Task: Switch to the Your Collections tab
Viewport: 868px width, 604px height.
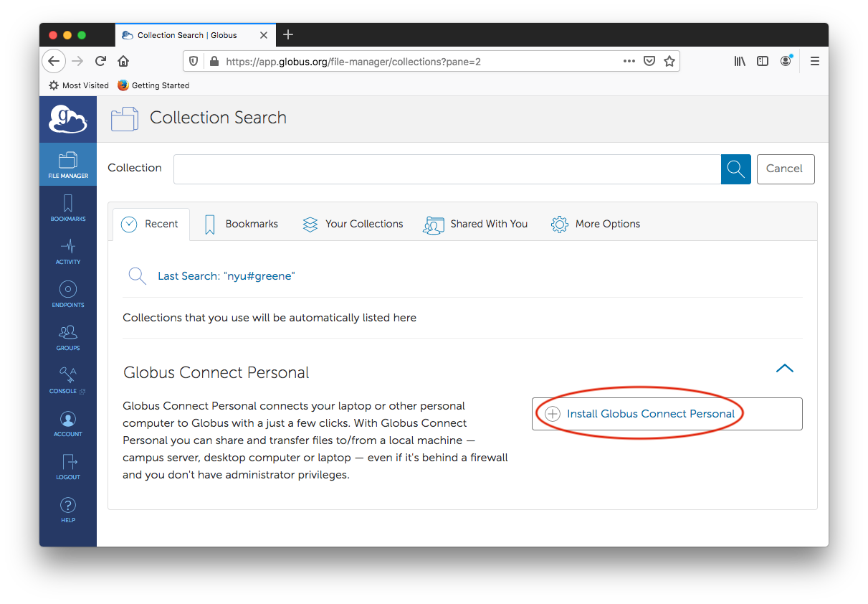Action: point(353,225)
